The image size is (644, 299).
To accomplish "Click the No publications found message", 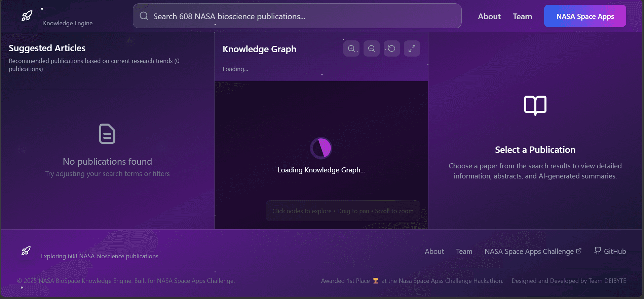I will pos(107,162).
